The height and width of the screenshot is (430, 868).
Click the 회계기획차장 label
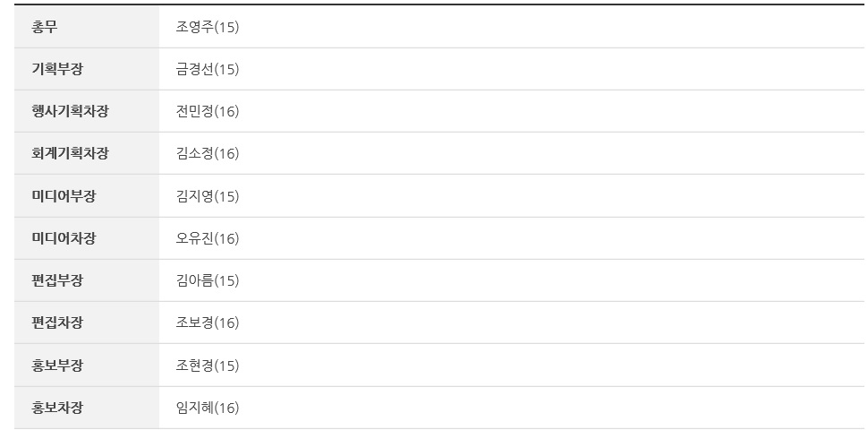pyautogui.click(x=70, y=153)
